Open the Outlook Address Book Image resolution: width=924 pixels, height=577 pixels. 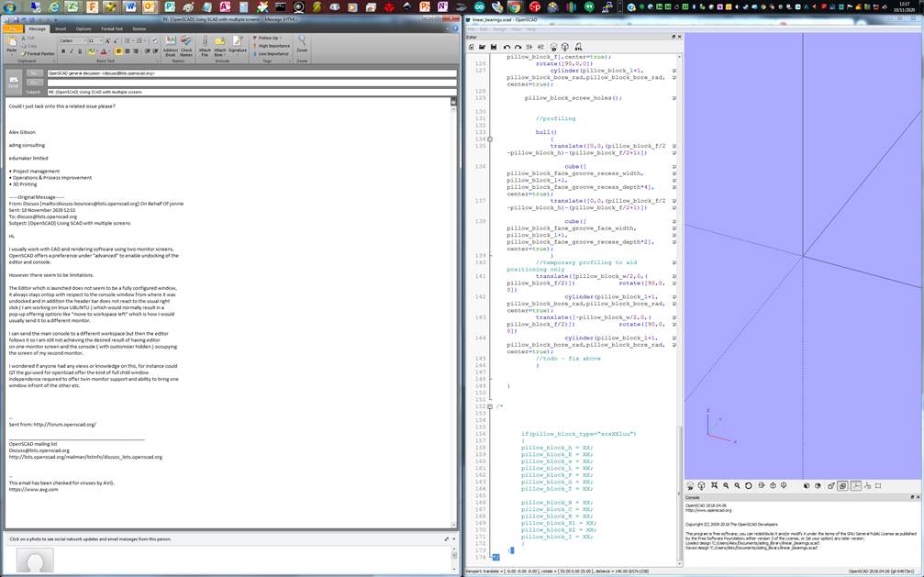point(170,45)
